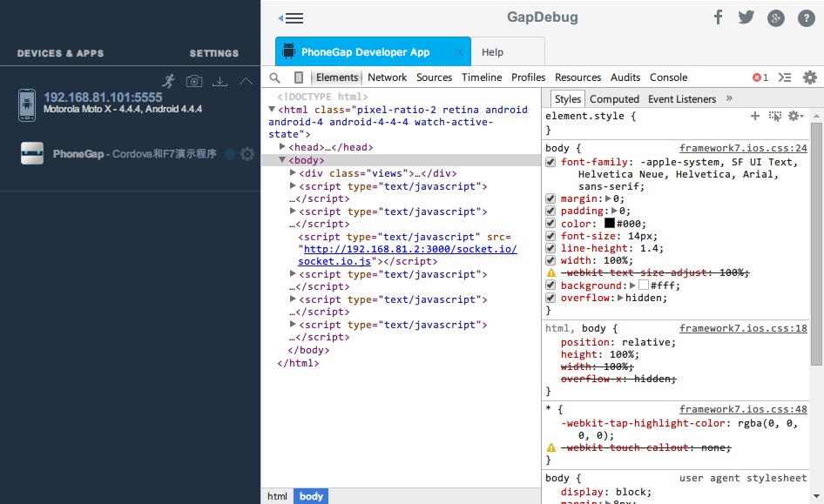824x504 pixels.
Task: Open the drawer console icon
Action: tap(783, 77)
